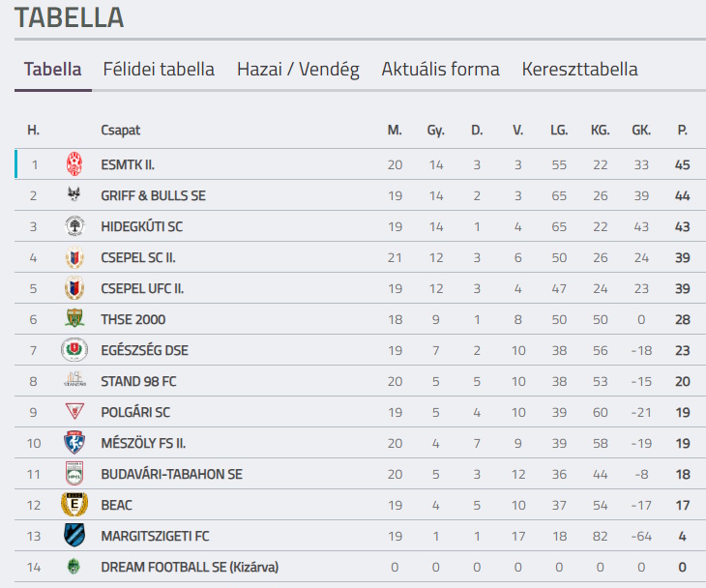Viewport: 706px width, 588px height.
Task: Open the BUDAVÁRI-TABAHON SE team link
Action: click(171, 474)
